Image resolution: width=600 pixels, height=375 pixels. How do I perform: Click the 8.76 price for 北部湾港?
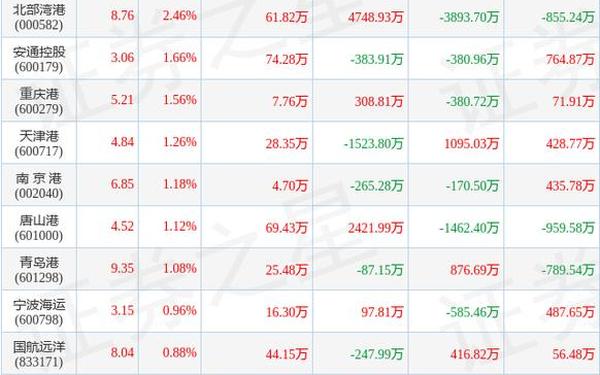click(x=122, y=16)
